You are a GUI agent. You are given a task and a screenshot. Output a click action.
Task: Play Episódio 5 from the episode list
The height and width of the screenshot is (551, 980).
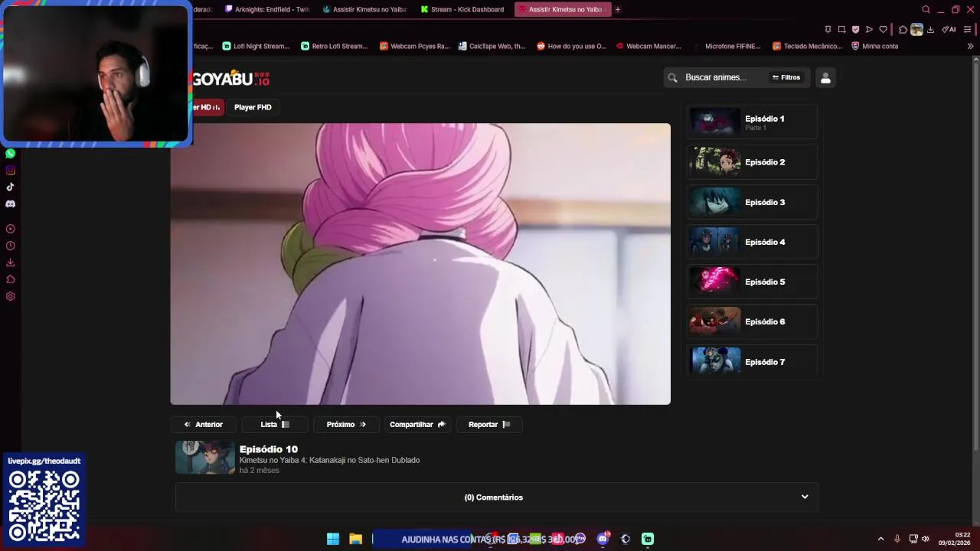[752, 282]
